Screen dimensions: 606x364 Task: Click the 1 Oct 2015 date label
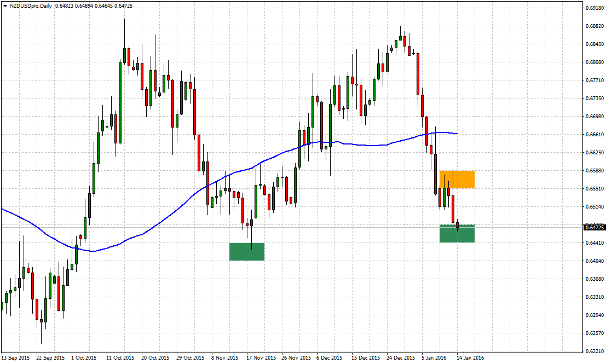click(84, 358)
